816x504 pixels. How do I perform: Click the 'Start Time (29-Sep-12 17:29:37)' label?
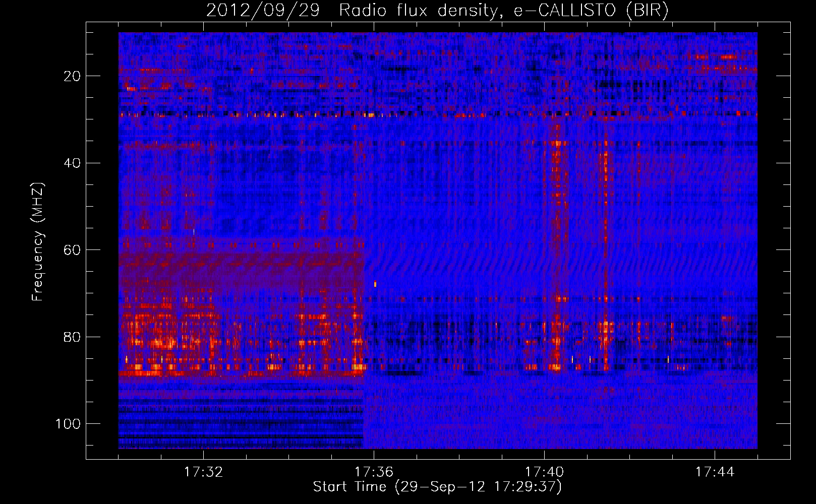(437, 487)
